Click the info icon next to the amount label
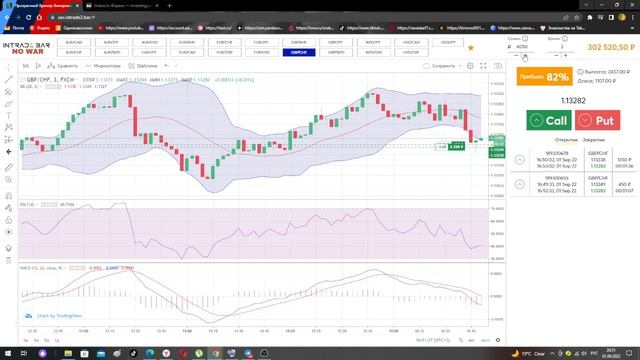Image resolution: width=640 pixels, height=360 pixels. [x=525, y=38]
